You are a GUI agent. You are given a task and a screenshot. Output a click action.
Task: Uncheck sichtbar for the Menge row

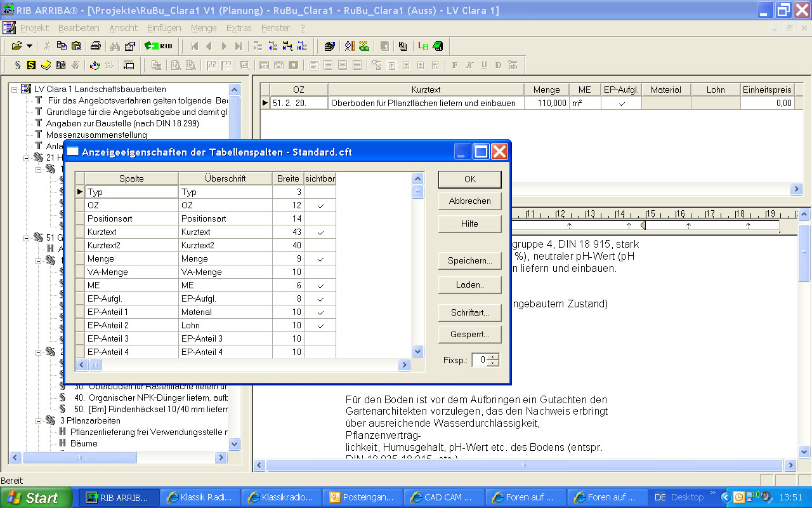[x=320, y=258]
